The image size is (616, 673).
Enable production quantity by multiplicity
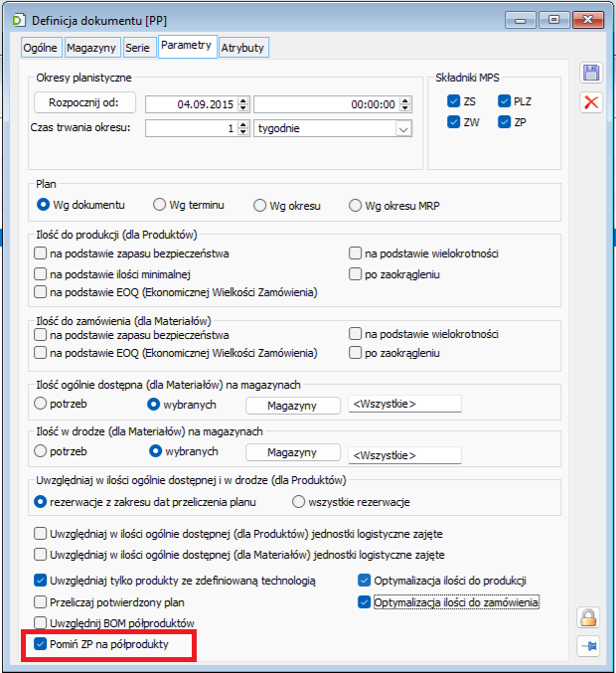point(355,253)
